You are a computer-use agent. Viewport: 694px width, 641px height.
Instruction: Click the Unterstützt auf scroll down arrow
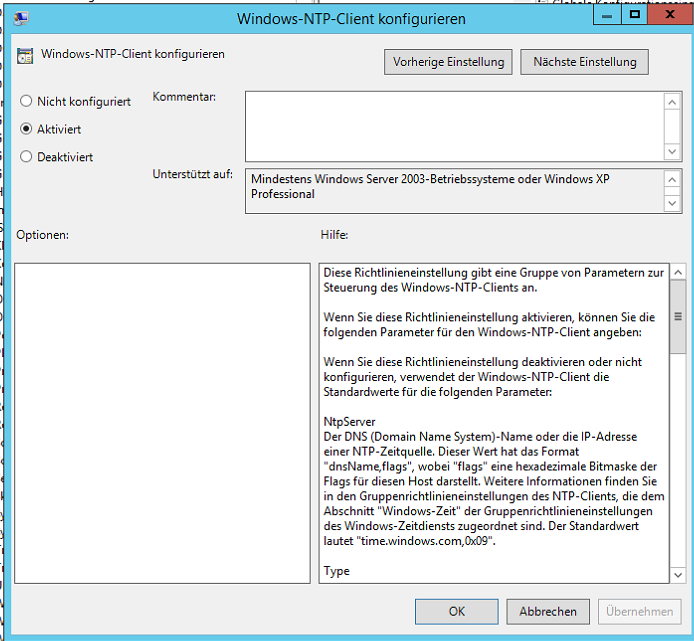click(x=672, y=203)
